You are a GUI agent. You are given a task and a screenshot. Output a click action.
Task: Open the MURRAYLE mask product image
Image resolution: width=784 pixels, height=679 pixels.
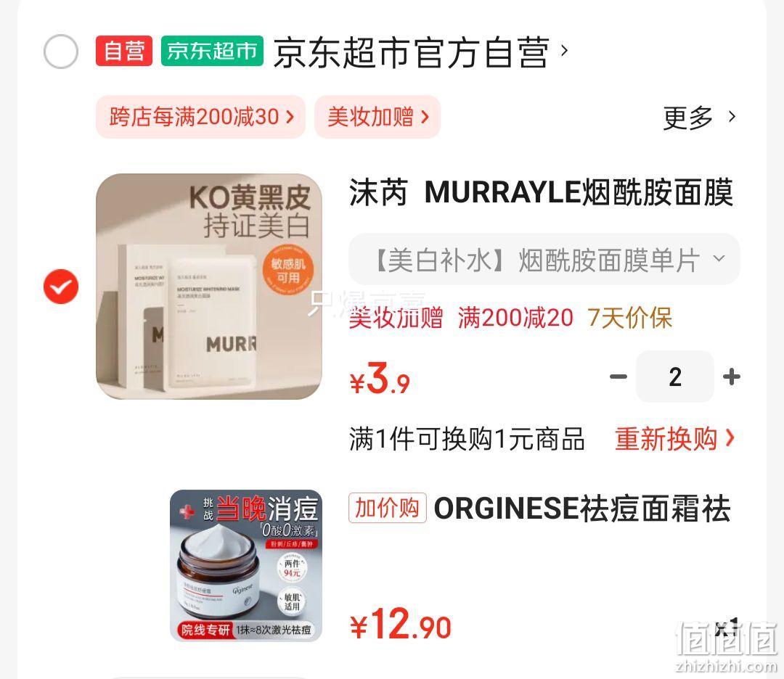209,287
